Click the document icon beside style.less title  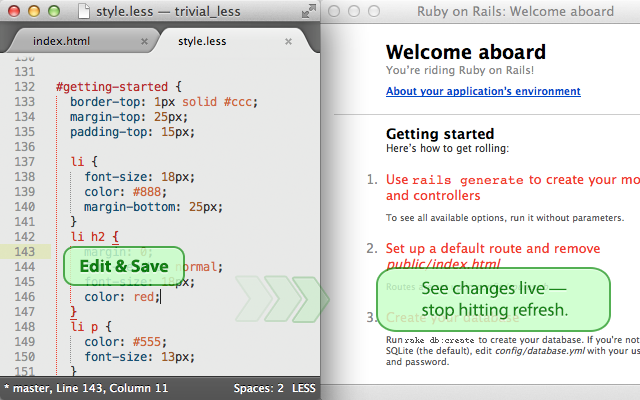pyautogui.click(x=84, y=11)
